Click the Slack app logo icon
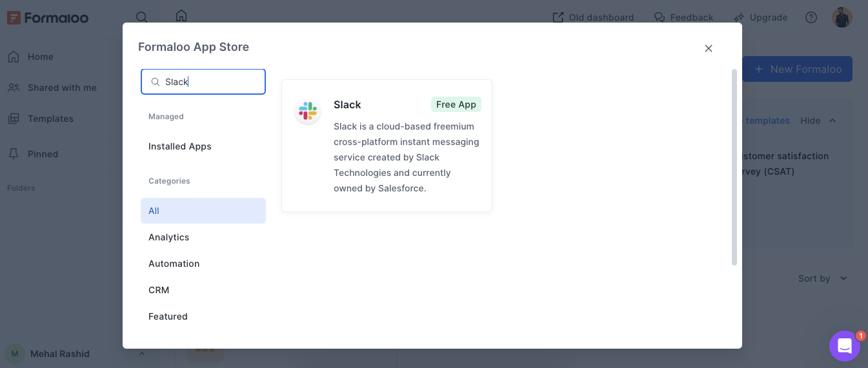 [x=308, y=111]
